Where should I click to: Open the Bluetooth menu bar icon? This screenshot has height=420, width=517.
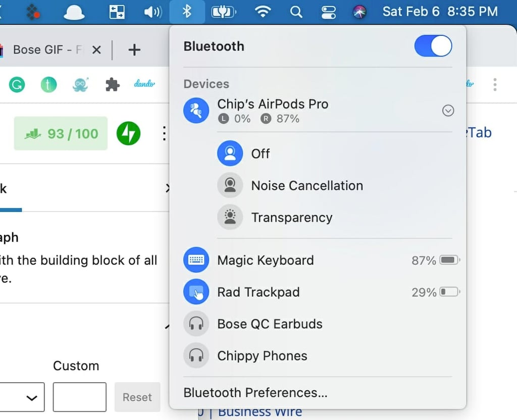tap(187, 12)
